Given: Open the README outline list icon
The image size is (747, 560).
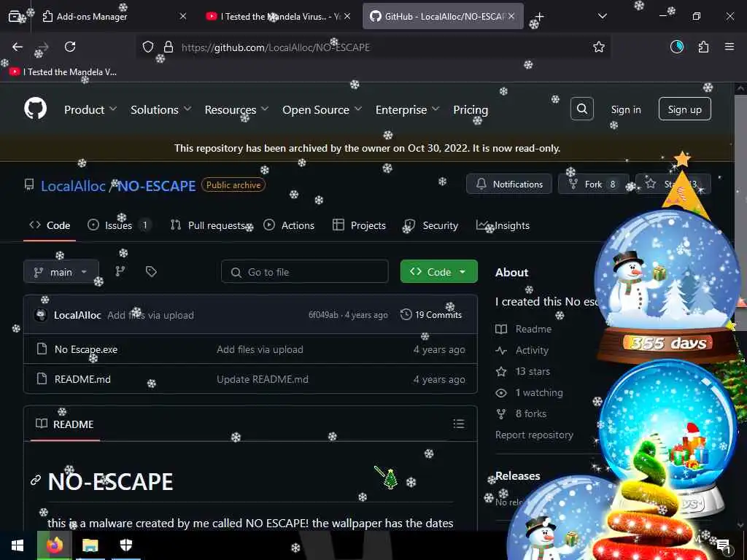Looking at the screenshot, I should (458, 424).
